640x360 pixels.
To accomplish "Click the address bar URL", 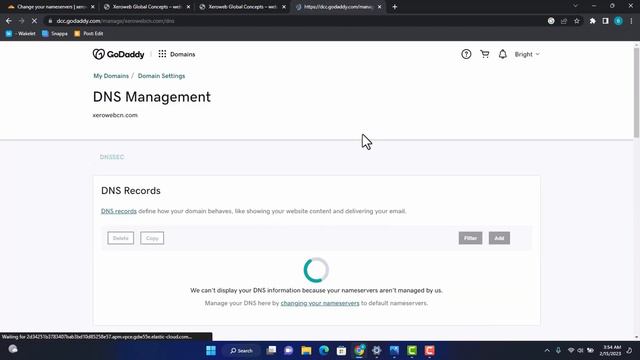I will click(115, 21).
